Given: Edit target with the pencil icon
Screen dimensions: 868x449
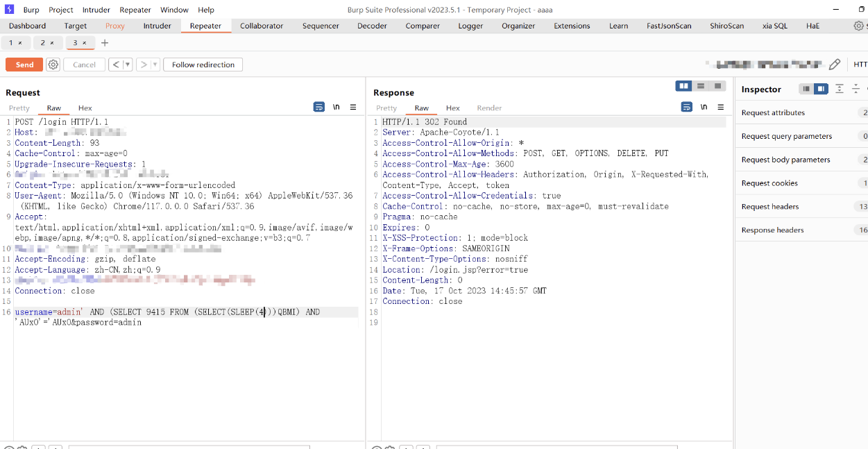Looking at the screenshot, I should pyautogui.click(x=835, y=65).
